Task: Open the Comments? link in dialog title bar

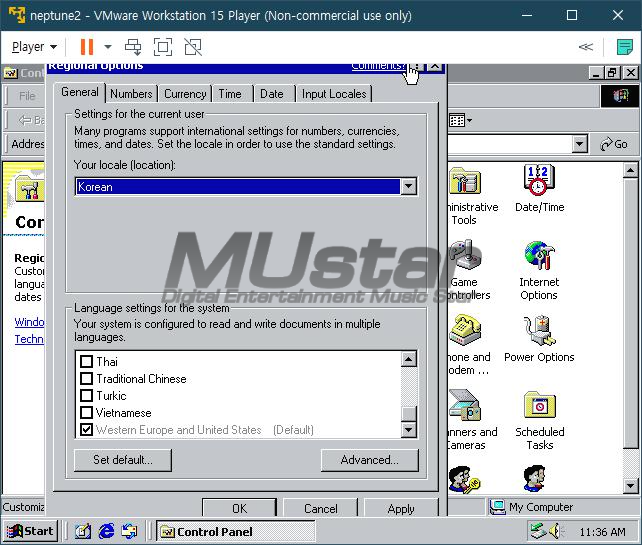Action: pos(378,67)
